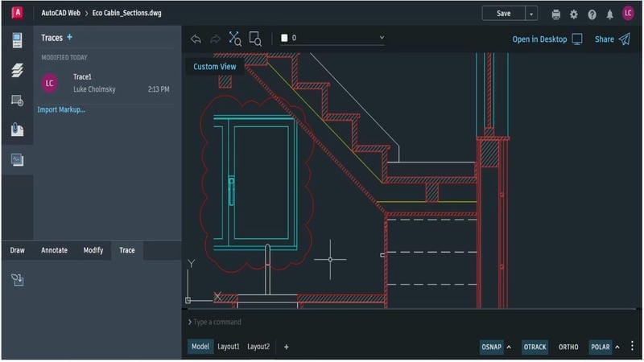644x362 pixels.
Task: Switch to the Model tab
Action: coord(200,347)
